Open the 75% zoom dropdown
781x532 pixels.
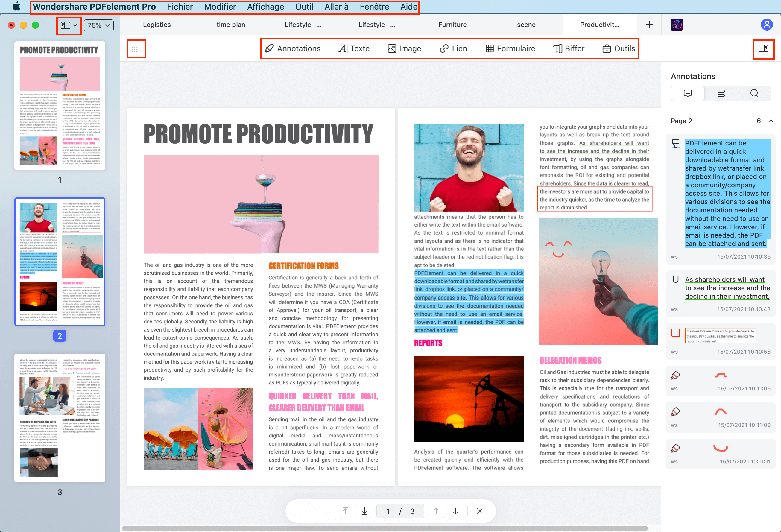[x=99, y=24]
